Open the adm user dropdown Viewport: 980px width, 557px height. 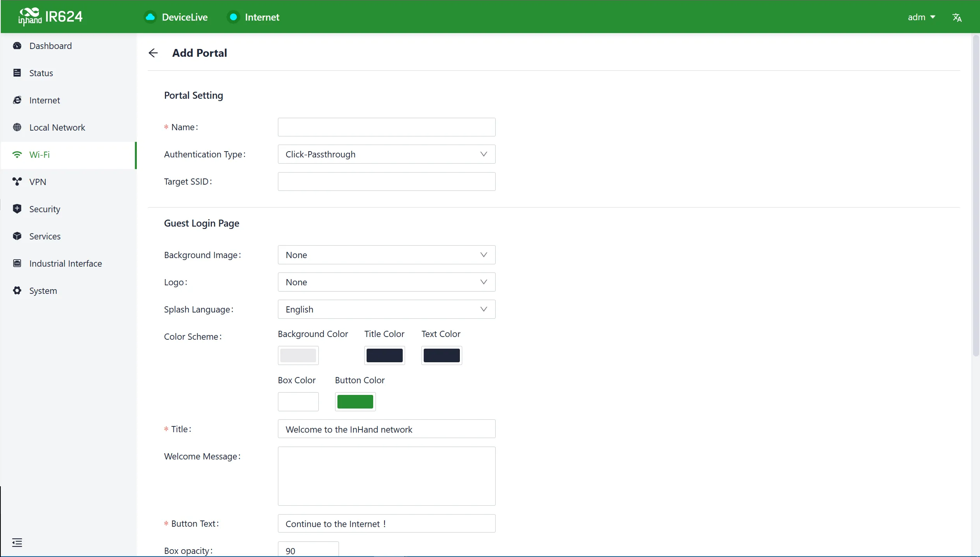click(x=921, y=17)
